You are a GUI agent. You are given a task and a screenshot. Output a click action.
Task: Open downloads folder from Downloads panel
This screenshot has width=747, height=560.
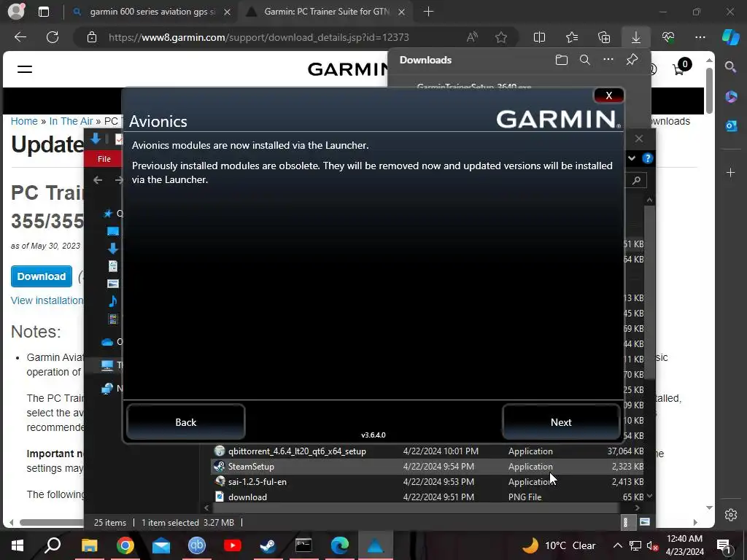pos(562,60)
